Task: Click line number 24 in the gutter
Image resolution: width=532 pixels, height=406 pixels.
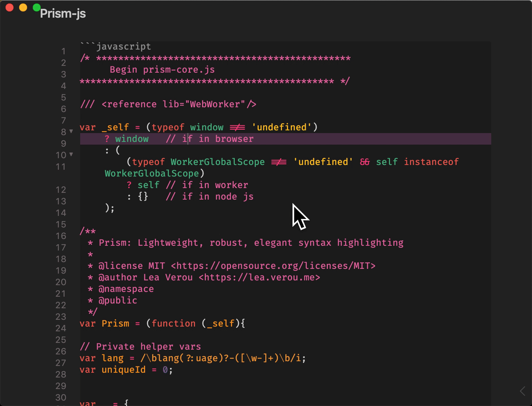Action: [61, 328]
